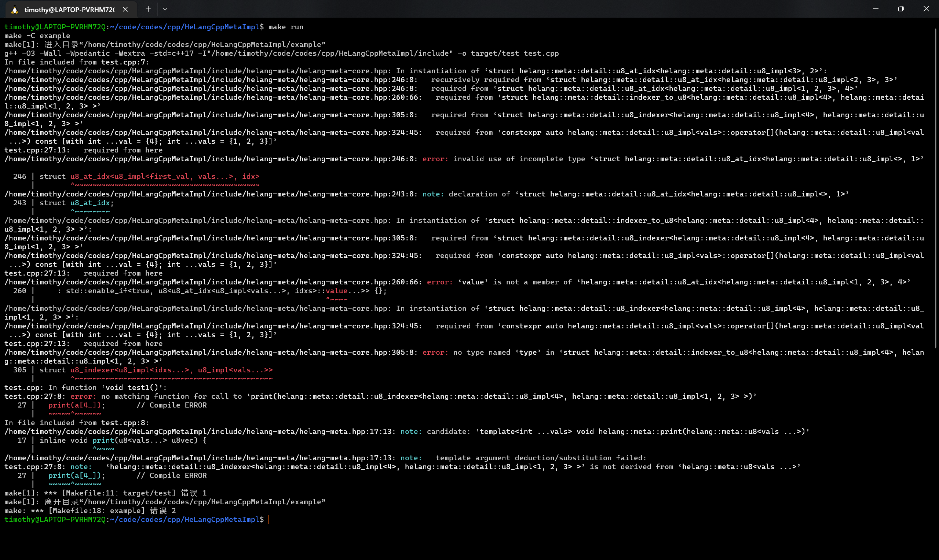Close the timothy@LAPTOP-PVRHM72Q terminal tab
The height and width of the screenshot is (560, 939).
click(x=125, y=10)
